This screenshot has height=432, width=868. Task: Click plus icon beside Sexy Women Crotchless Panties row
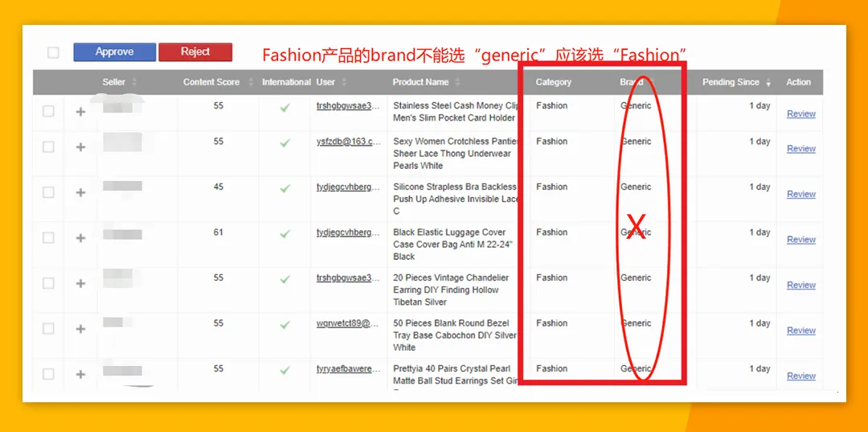(80, 147)
